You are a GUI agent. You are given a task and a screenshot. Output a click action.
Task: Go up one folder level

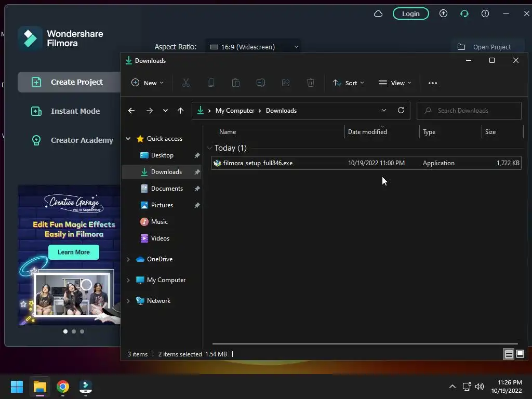click(180, 111)
